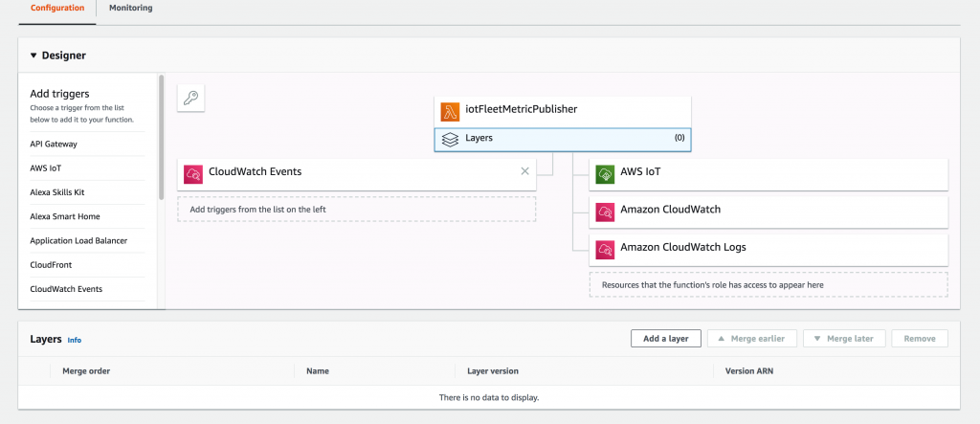Click the Layer version column header
Viewport: 980px width, 424px height.
point(493,370)
